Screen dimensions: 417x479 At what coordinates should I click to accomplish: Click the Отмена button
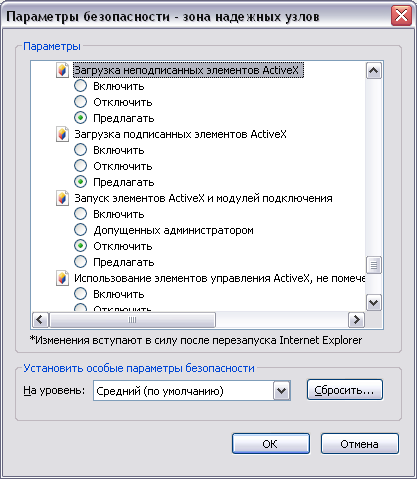[x=360, y=444]
